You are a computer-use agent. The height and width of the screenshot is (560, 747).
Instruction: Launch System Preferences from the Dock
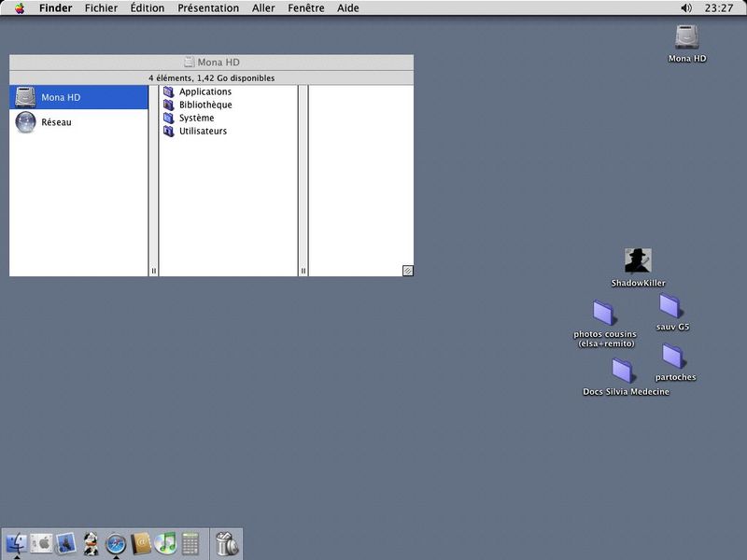tap(41, 543)
